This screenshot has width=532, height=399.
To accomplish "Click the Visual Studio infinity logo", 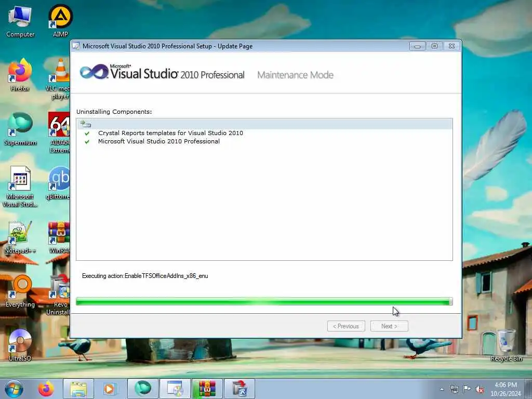I will 94,72.
